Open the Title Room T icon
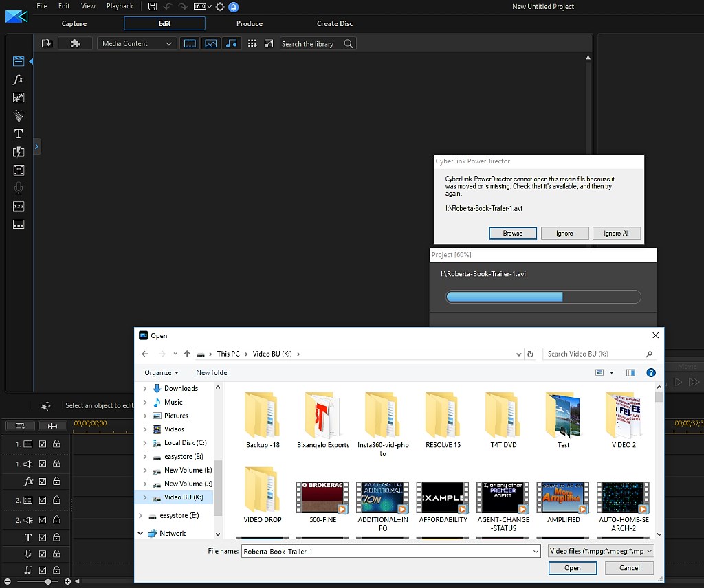Screen dimensions: 704x588 19,134
